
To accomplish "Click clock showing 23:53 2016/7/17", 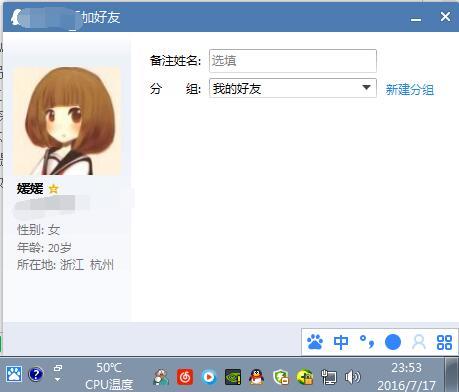I will pyautogui.click(x=406, y=377).
